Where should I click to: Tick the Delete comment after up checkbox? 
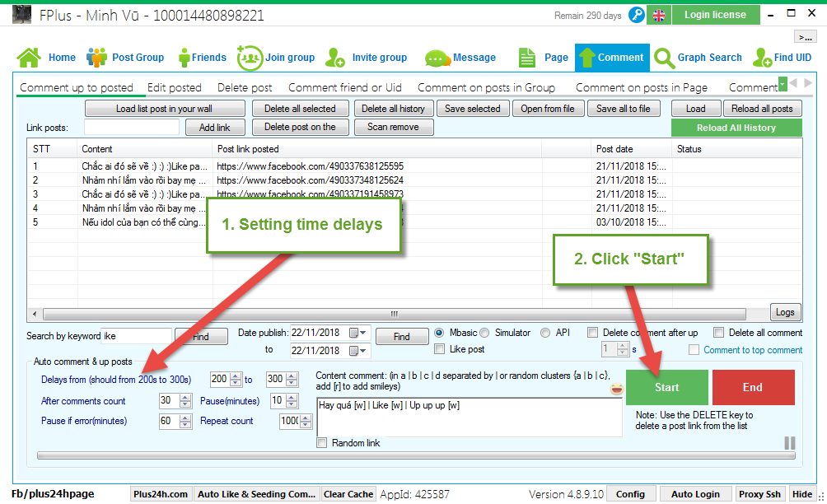593,333
